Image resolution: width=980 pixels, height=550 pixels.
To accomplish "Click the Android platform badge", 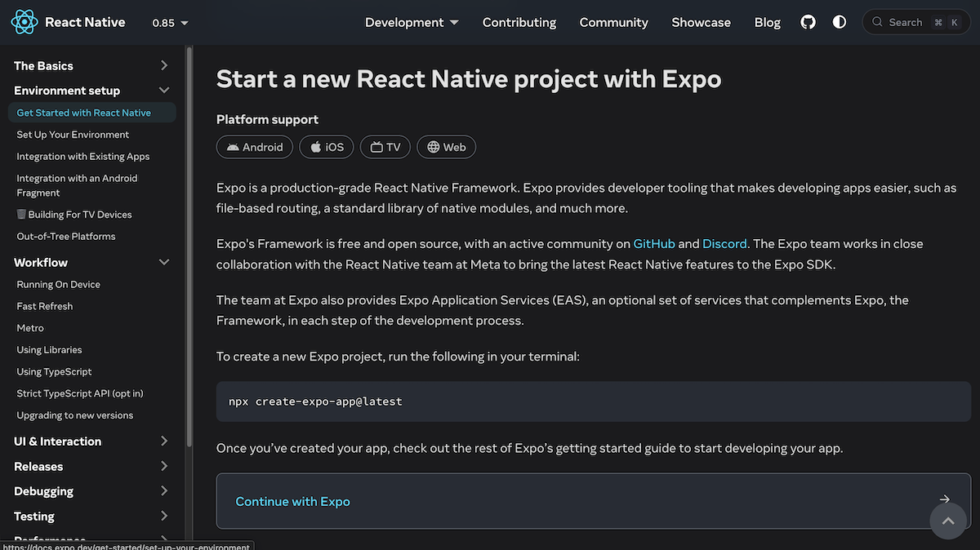I will click(x=255, y=147).
